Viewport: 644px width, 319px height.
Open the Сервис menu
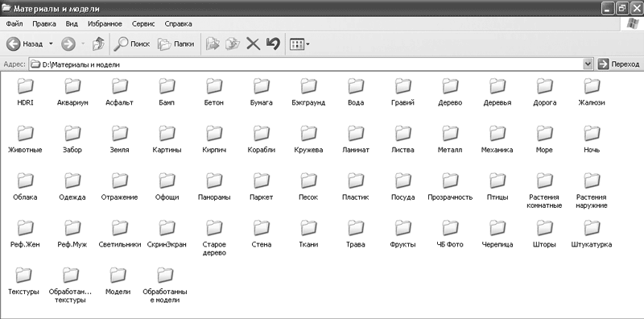click(143, 24)
